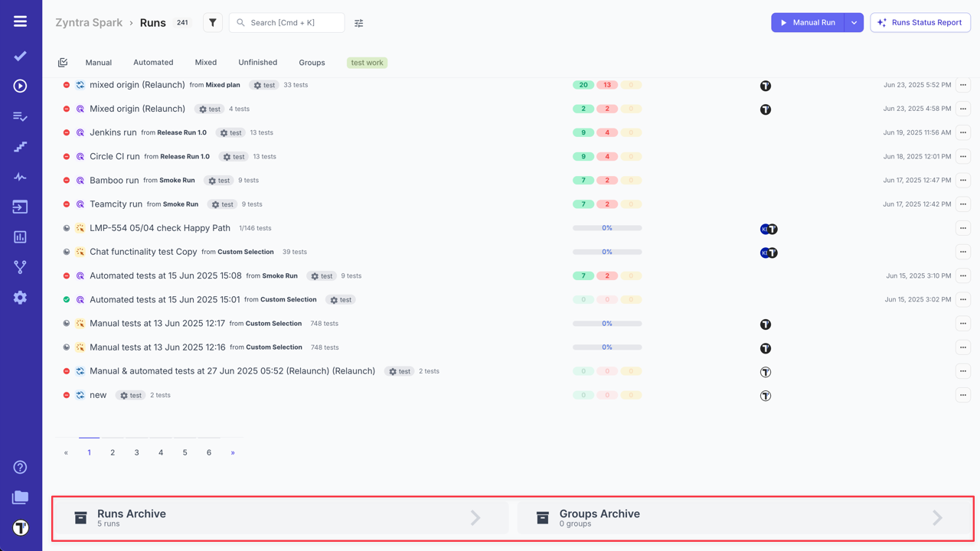Click the select-all runs icon near the tabs

pyautogui.click(x=64, y=62)
